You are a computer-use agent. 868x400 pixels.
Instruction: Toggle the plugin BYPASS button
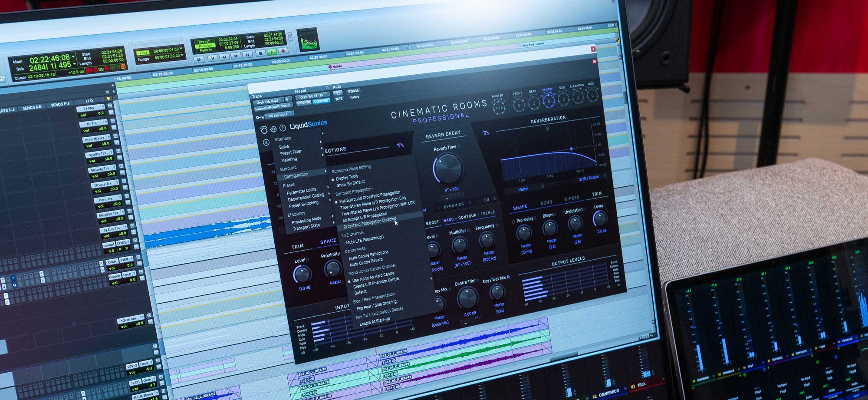click(x=354, y=91)
